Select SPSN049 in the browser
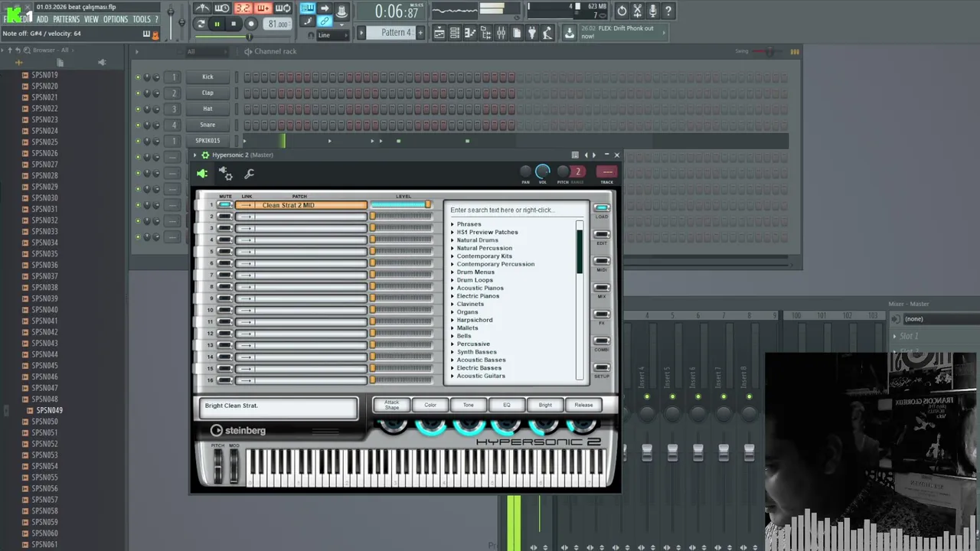Screen dimensions: 980x551 (49, 410)
